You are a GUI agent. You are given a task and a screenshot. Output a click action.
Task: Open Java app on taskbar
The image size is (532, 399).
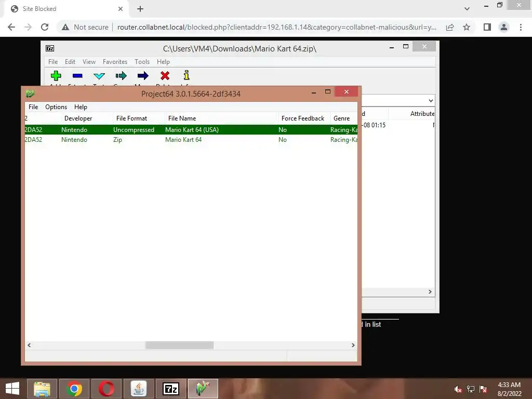click(139, 389)
